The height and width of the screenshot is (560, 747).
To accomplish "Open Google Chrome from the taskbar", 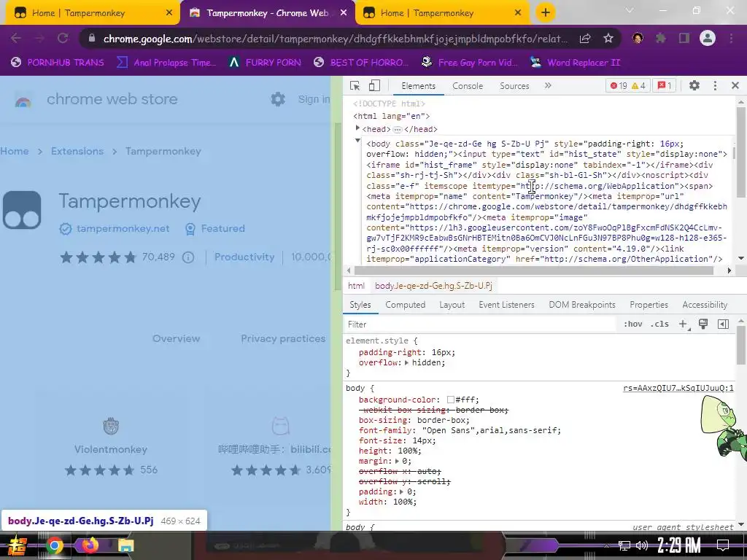I will pos(54,545).
